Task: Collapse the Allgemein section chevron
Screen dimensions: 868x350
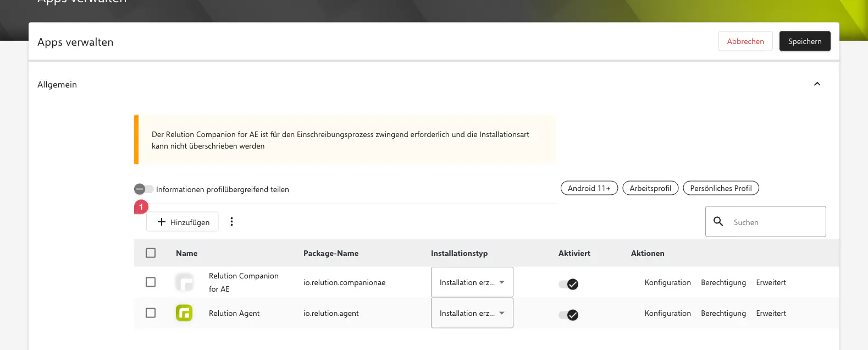Action: click(817, 84)
